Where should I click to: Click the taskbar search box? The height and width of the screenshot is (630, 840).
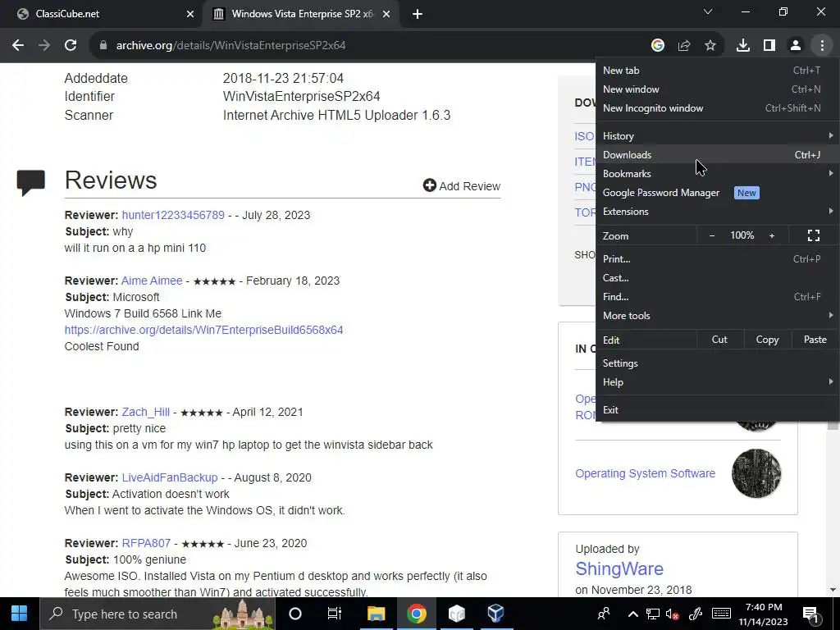click(157, 614)
